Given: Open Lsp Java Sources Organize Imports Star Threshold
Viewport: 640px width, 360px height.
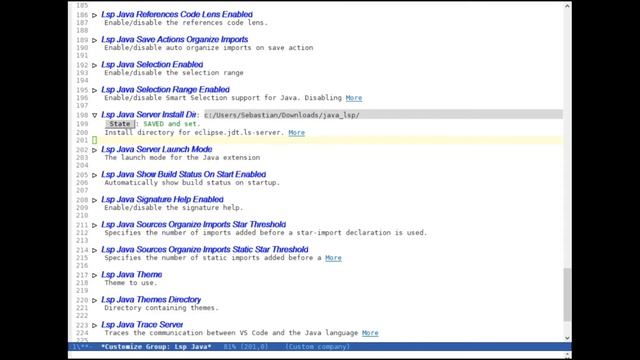Looking at the screenshot, I should 193,224.
